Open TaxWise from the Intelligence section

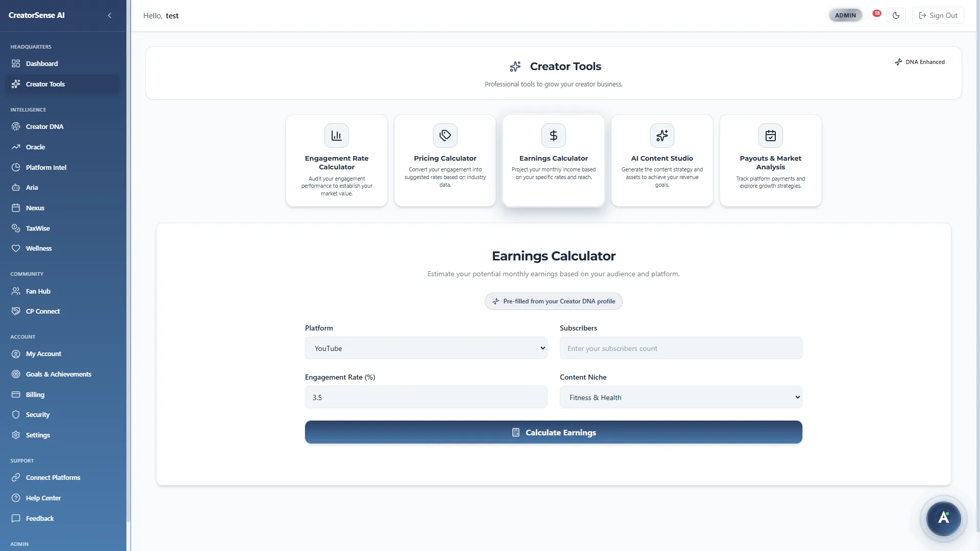37,228
